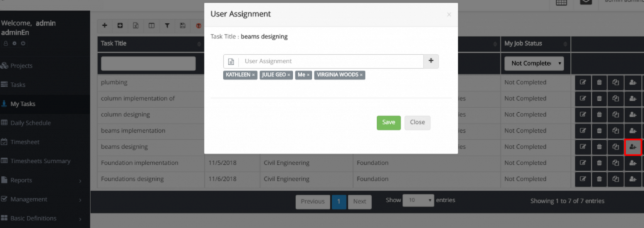Remove VIRGINIA WOODS tag from assignment
The height and width of the screenshot is (228, 644).
click(362, 75)
